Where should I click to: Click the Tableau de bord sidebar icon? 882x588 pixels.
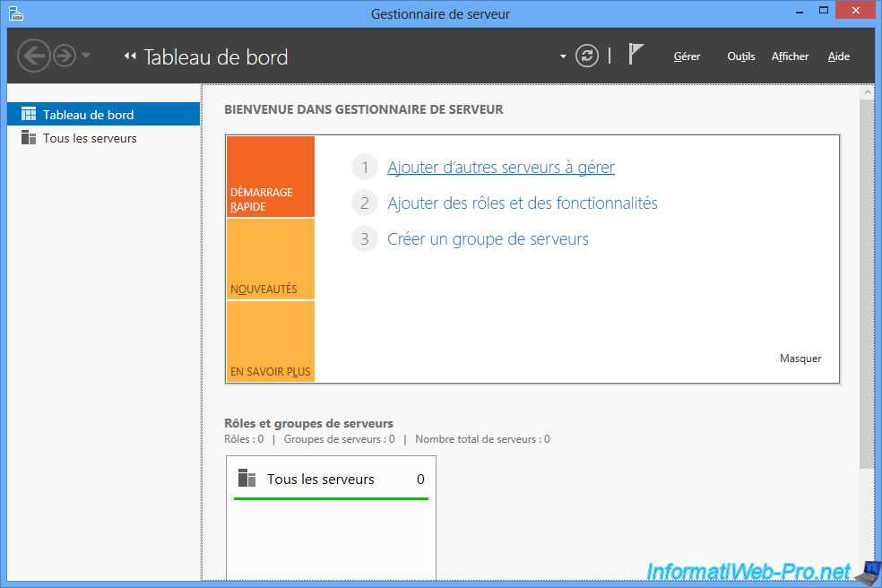[x=29, y=114]
